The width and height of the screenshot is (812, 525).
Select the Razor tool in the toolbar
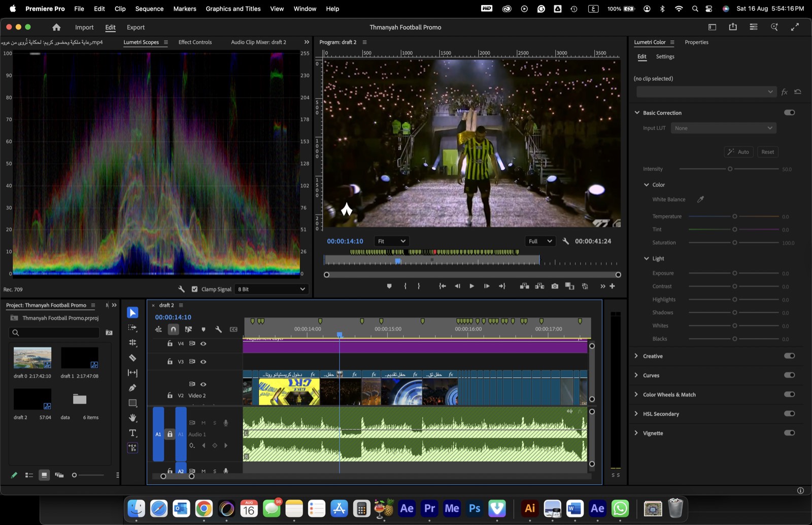click(x=132, y=358)
